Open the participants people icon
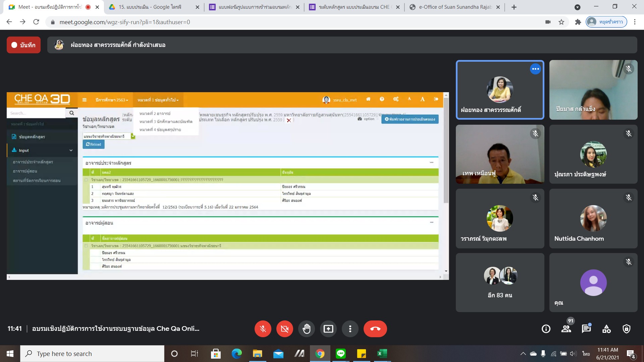 point(566,329)
